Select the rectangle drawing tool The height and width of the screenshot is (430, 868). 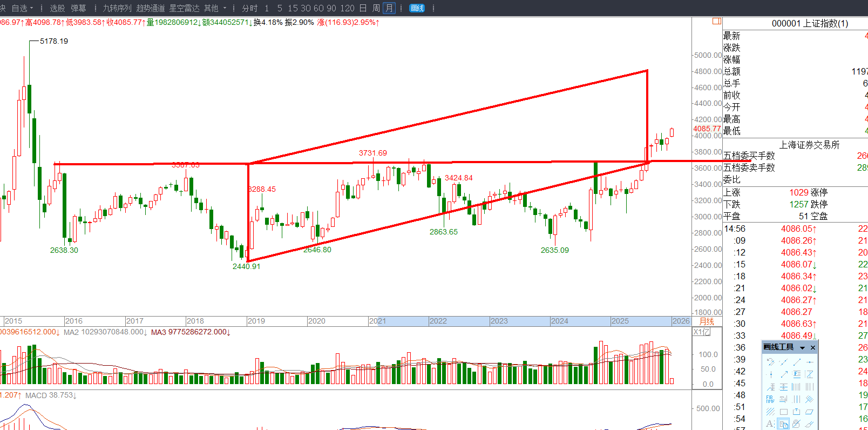click(783, 412)
